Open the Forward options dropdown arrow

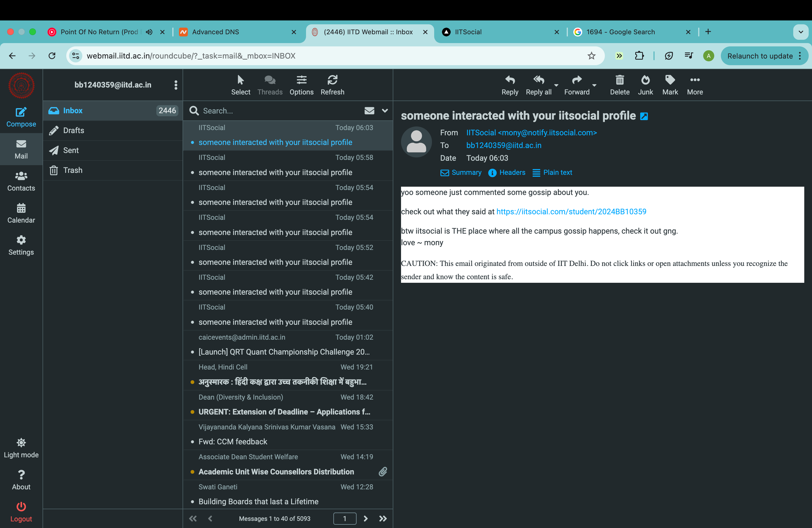coord(594,85)
